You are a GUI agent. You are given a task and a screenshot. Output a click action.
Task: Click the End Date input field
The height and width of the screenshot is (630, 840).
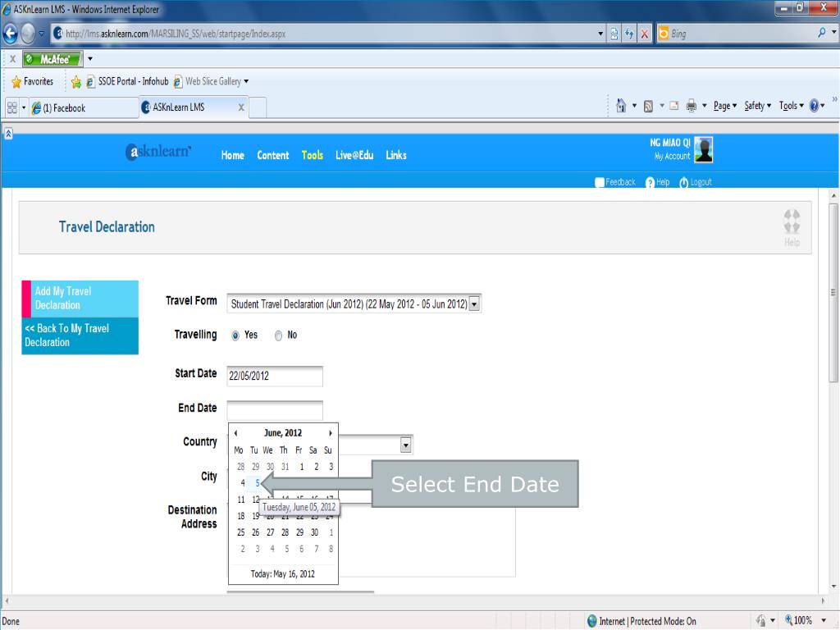click(x=275, y=410)
